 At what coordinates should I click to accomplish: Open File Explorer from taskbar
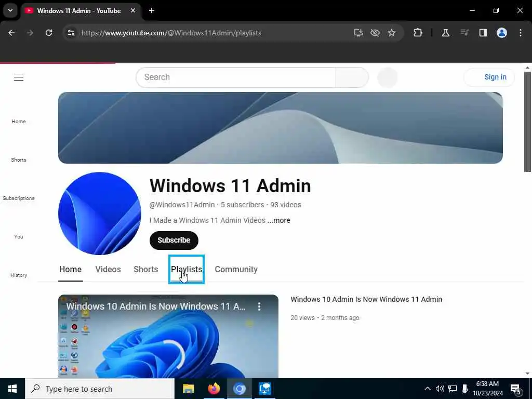pos(188,389)
